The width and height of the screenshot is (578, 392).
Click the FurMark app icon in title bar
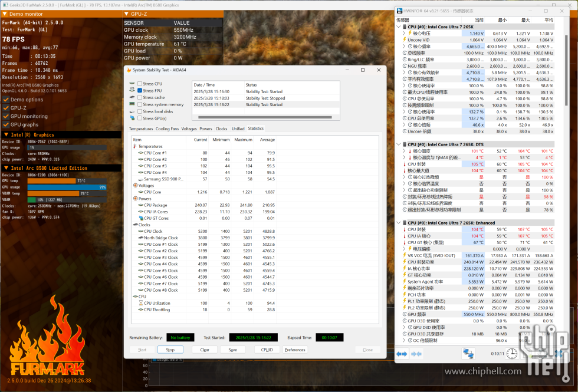pyautogui.click(x=5, y=5)
